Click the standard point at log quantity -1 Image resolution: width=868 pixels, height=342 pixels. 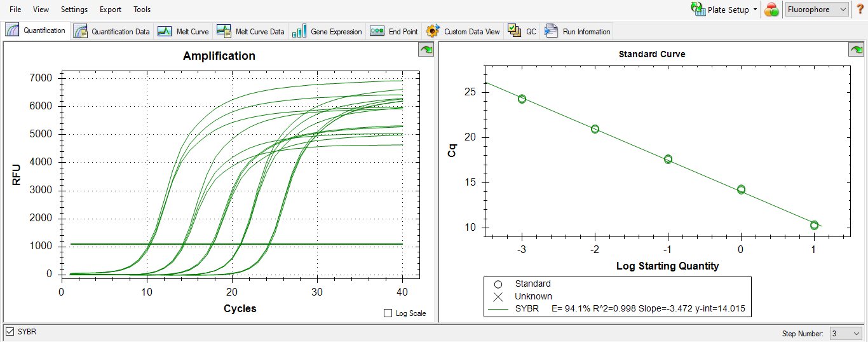668,159
